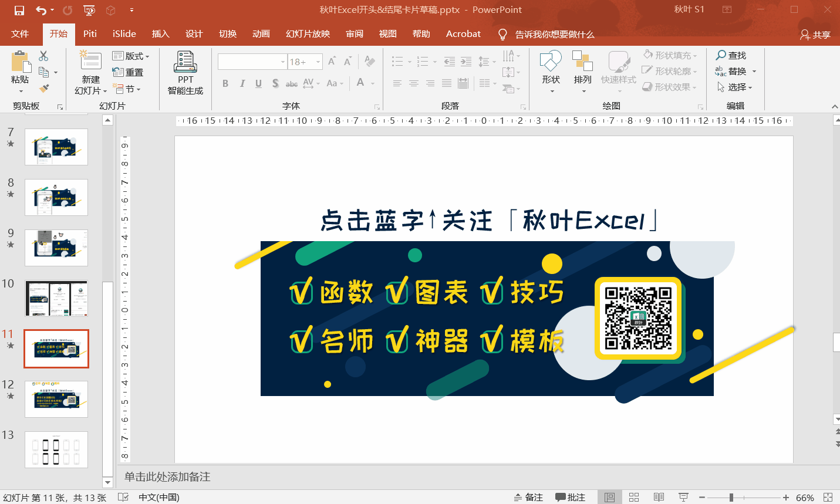Start slideshow from the quick access toolbar

pos(89,10)
